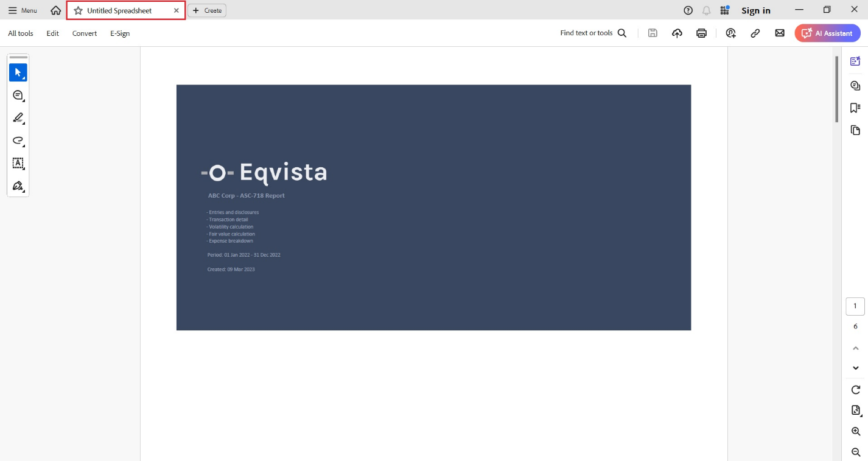Viewport: 868px width, 461px height.
Task: Click Find text or tools search
Action: click(593, 33)
